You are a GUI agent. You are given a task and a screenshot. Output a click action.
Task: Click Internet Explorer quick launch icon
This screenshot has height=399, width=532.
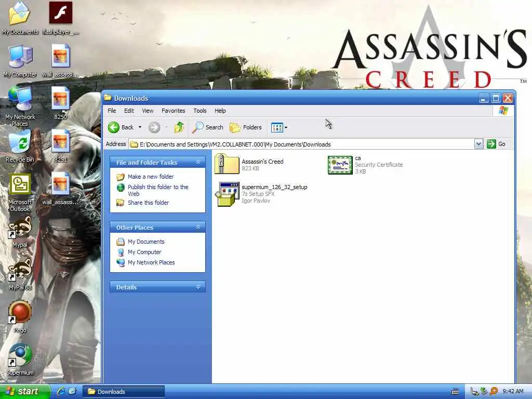61,391
